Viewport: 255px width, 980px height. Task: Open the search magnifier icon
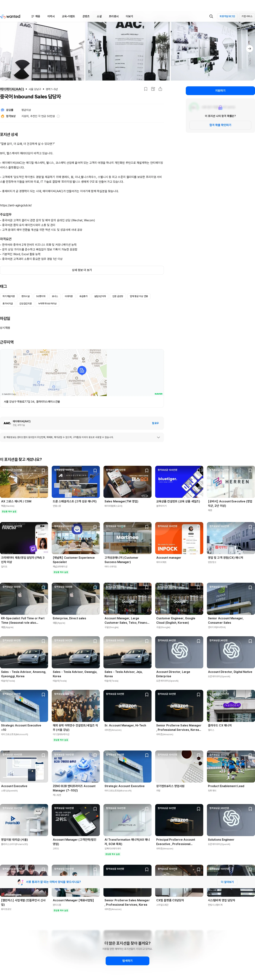click(x=211, y=16)
